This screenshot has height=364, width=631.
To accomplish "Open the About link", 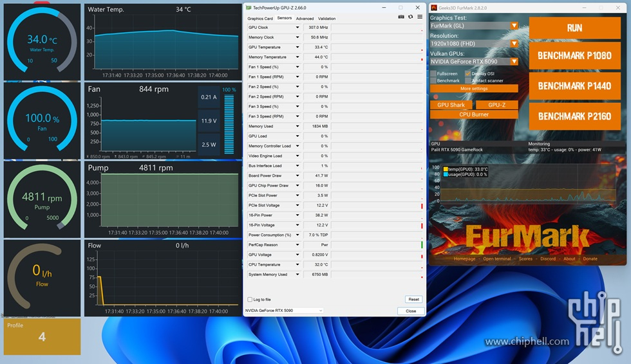I will pyautogui.click(x=569, y=259).
